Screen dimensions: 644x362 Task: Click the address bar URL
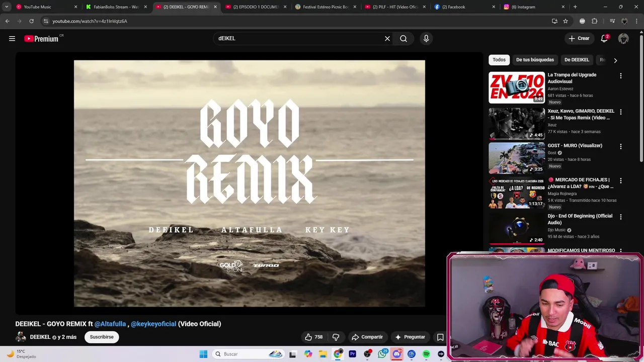[90, 21]
